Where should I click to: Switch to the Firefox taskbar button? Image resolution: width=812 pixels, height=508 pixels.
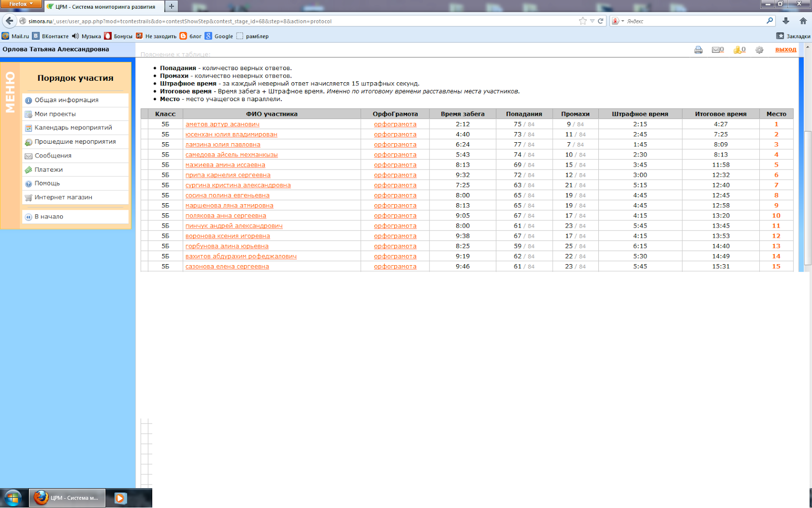coord(67,498)
